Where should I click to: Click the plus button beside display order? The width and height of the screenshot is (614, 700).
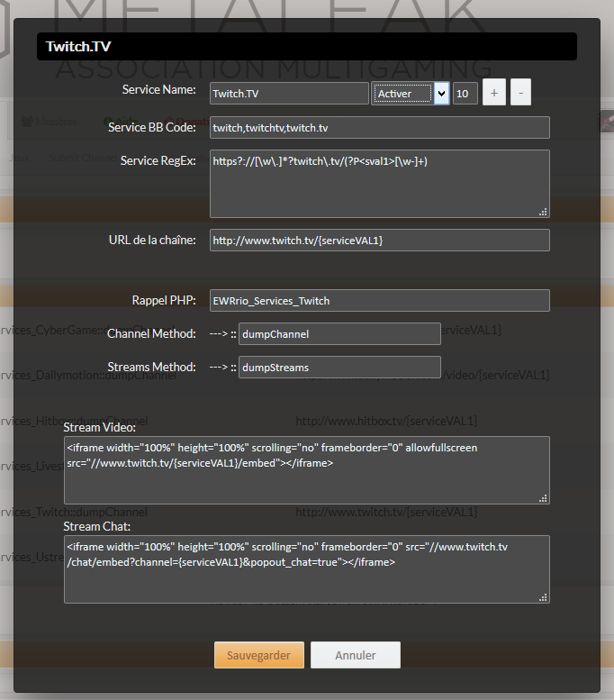pyautogui.click(x=494, y=93)
